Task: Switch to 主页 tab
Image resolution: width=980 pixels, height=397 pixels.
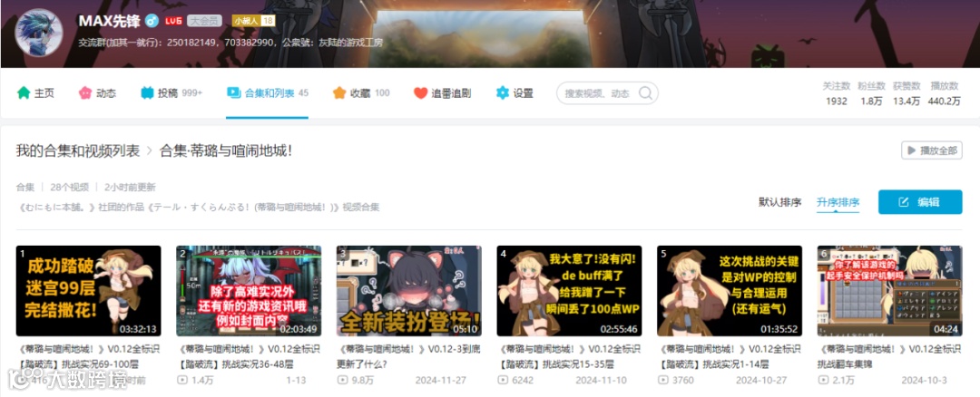Action: pos(35,93)
